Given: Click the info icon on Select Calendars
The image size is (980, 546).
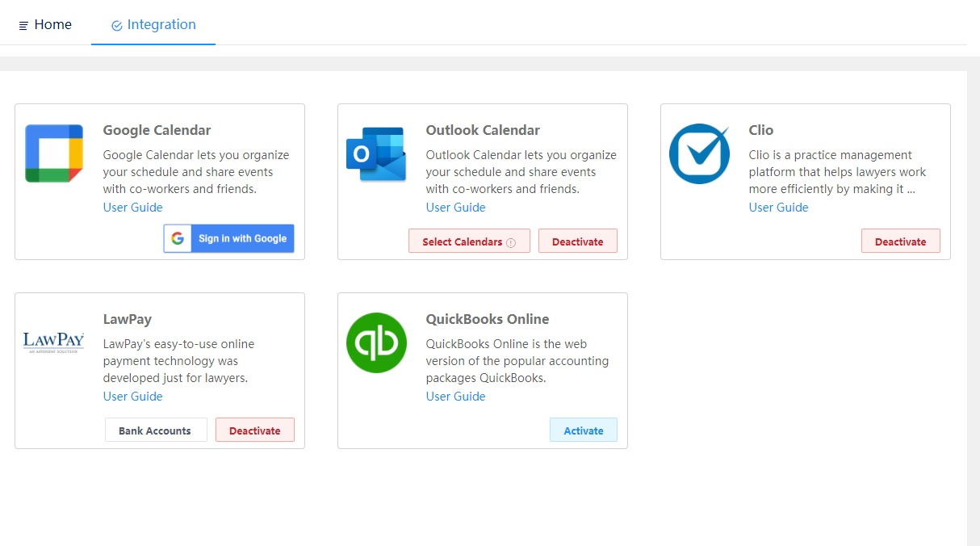Looking at the screenshot, I should point(511,242).
